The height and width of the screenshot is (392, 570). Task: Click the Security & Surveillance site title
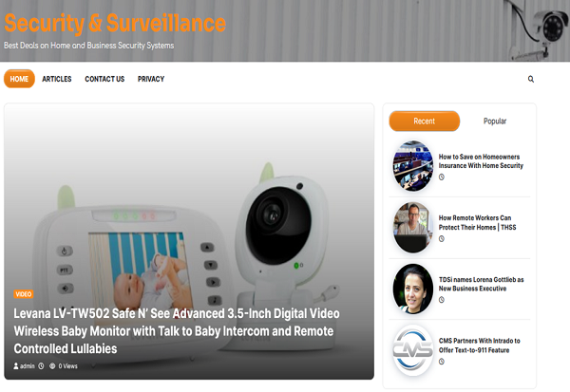[x=115, y=23]
